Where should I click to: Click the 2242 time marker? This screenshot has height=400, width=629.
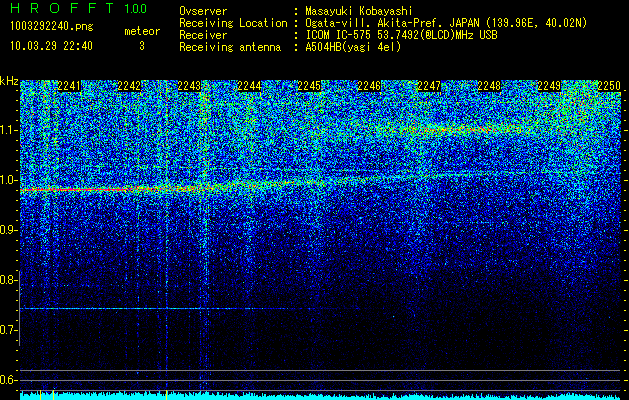(129, 86)
